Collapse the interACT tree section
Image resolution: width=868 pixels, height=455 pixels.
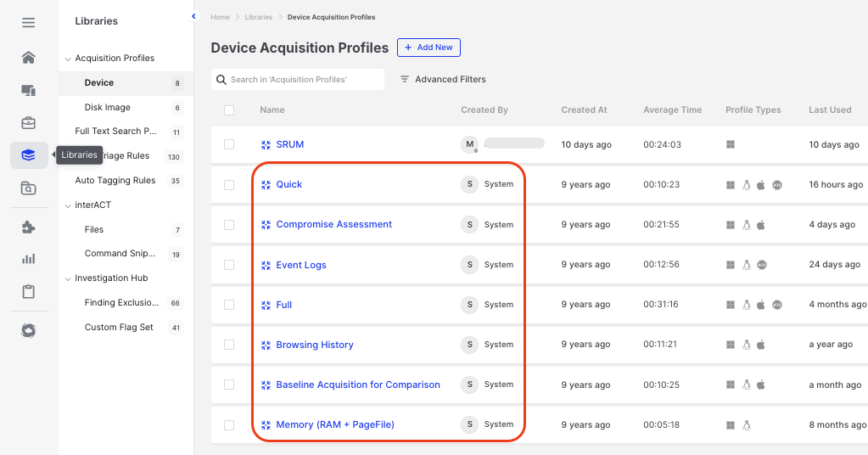(68, 205)
